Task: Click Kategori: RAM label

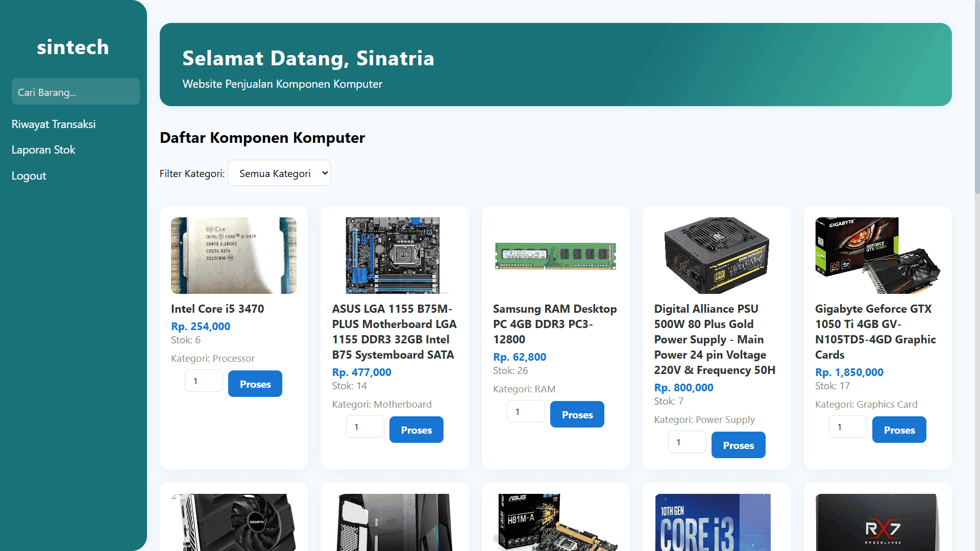Action: coord(524,389)
